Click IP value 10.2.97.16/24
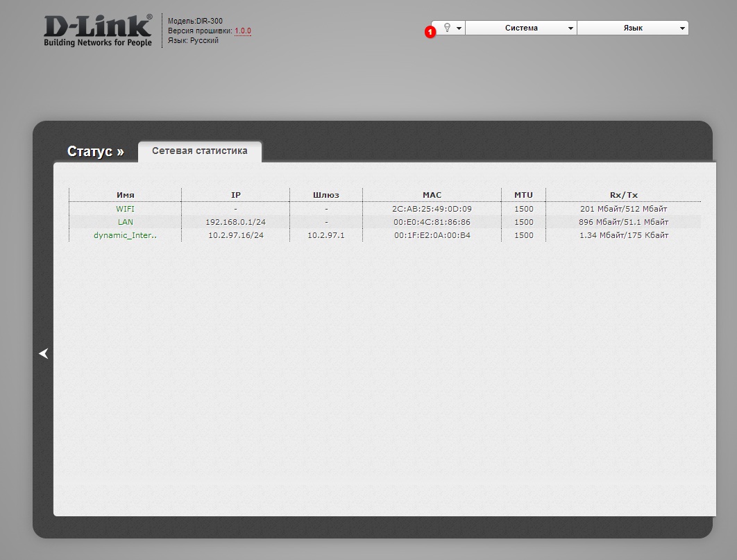737x560 pixels. tap(236, 235)
